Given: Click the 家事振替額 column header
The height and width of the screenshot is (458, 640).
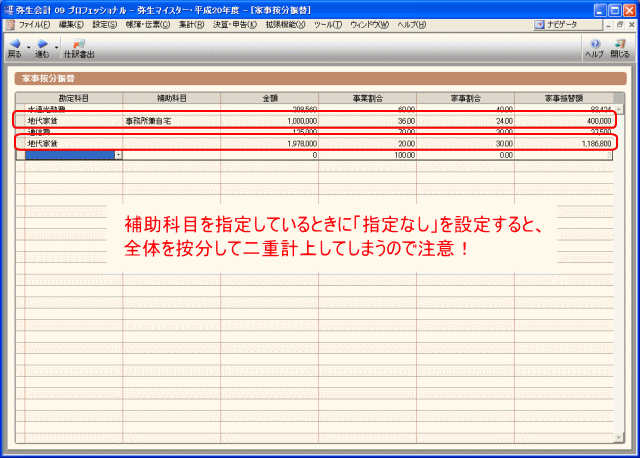Looking at the screenshot, I should point(564,98).
